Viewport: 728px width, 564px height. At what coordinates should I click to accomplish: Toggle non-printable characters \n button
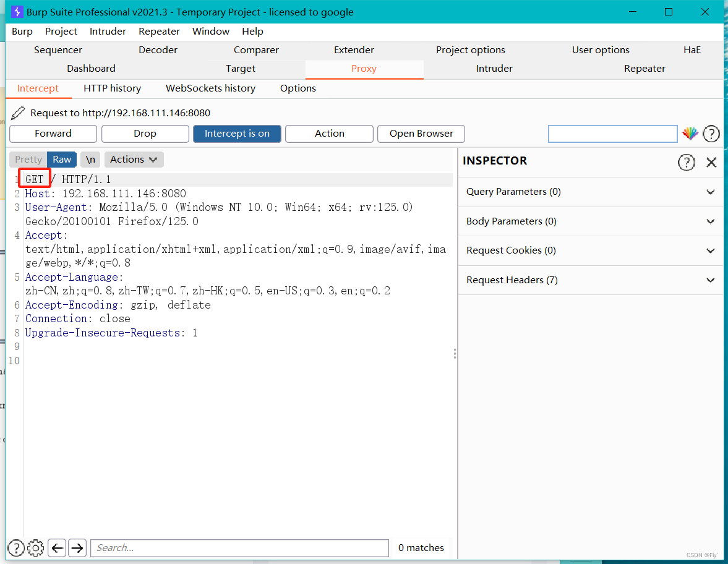click(x=90, y=159)
